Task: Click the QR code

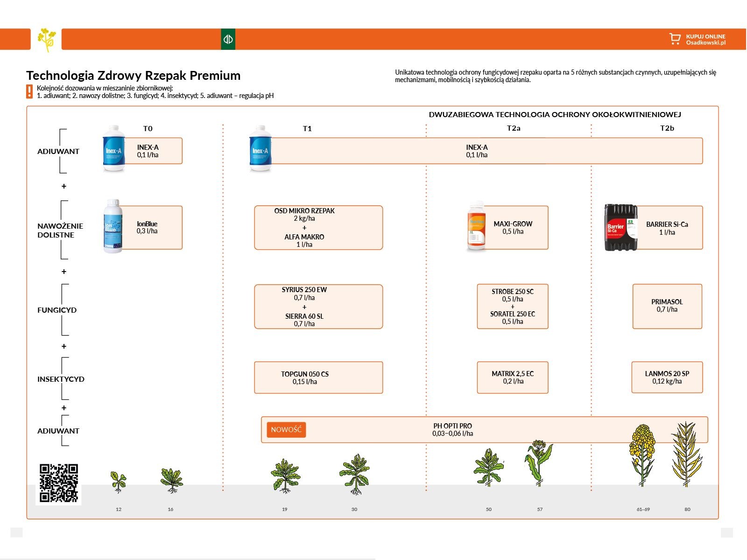Action: (59, 483)
